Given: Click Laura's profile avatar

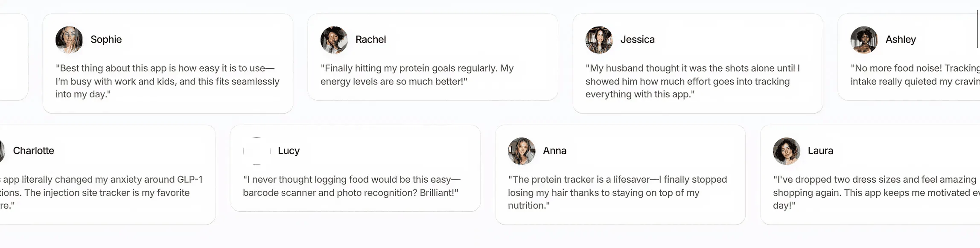Looking at the screenshot, I should [786, 151].
